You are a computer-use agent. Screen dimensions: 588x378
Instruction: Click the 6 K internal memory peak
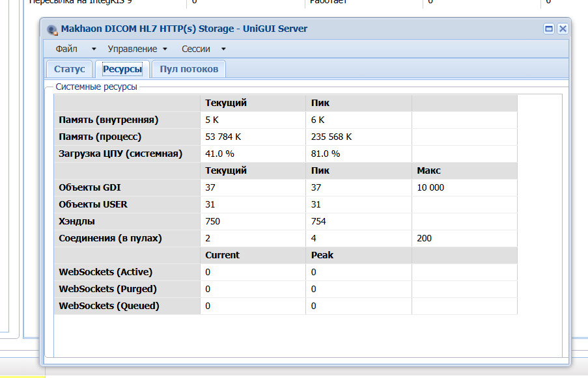click(x=318, y=120)
